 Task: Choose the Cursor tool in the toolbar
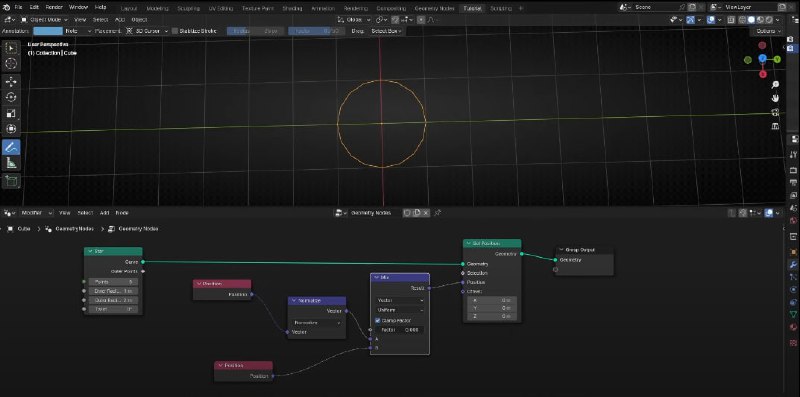click(x=11, y=64)
